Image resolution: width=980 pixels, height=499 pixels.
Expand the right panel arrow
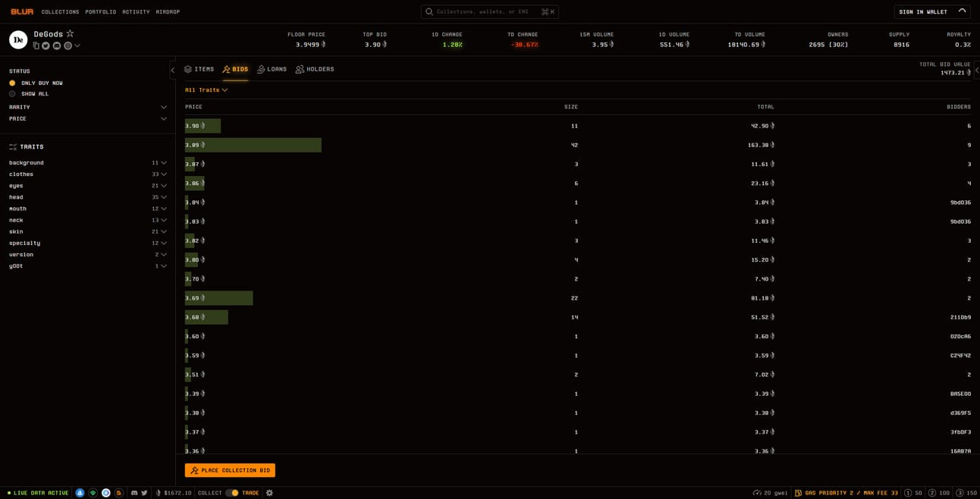[977, 70]
